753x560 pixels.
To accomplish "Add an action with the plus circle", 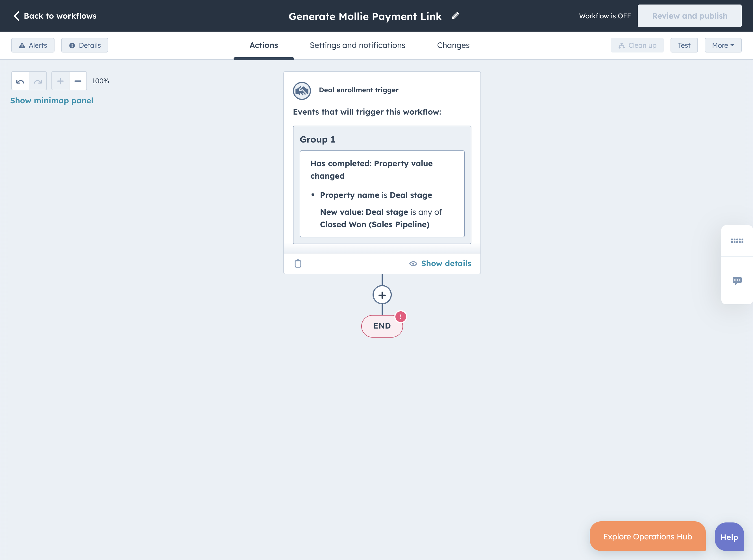I will tap(382, 295).
